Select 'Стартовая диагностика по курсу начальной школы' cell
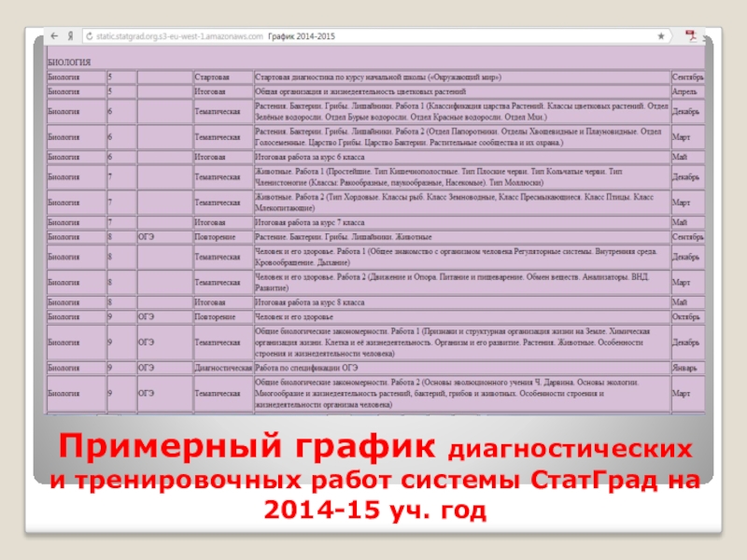Viewport: 747px width, 560px height. [462, 77]
